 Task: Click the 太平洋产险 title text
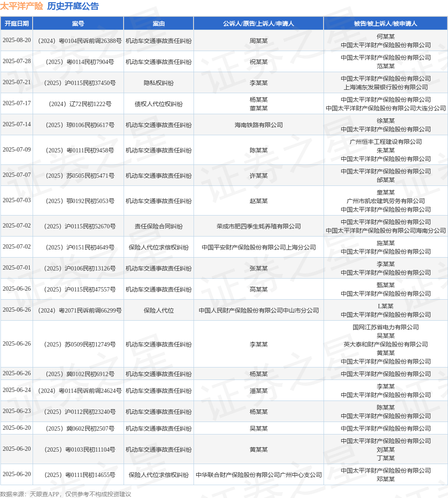tap(21, 6)
